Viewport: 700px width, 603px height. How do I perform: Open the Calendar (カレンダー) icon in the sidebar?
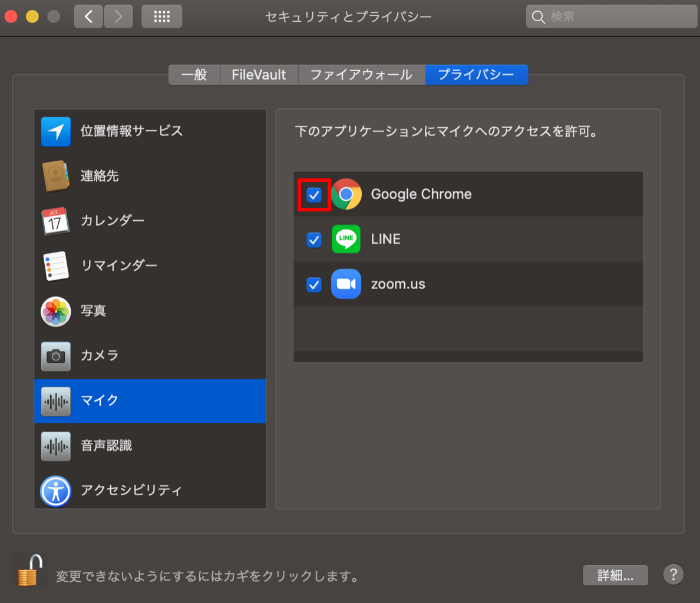[55, 221]
